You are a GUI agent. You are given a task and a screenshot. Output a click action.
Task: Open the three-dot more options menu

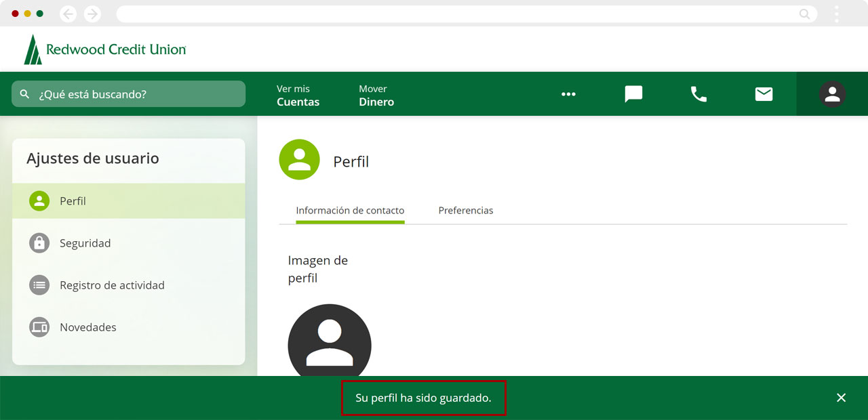[568, 94]
